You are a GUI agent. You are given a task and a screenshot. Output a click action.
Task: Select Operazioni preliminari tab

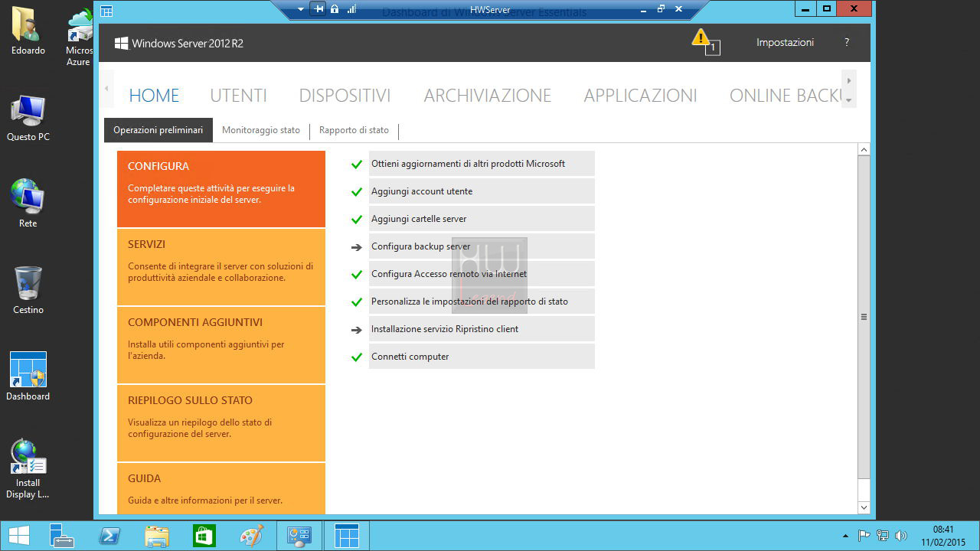(x=158, y=131)
